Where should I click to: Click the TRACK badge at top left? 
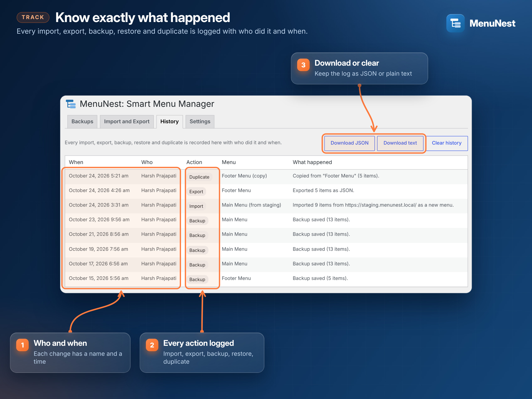(x=33, y=17)
